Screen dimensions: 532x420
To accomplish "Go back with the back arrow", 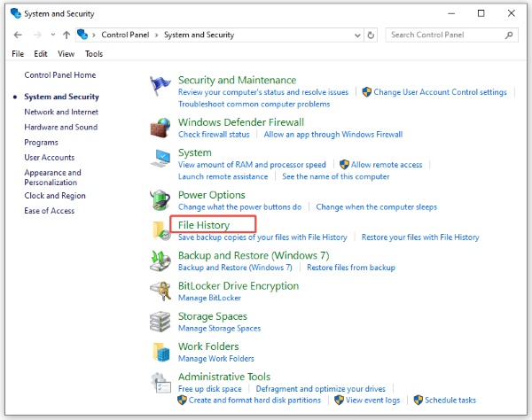I will point(18,35).
